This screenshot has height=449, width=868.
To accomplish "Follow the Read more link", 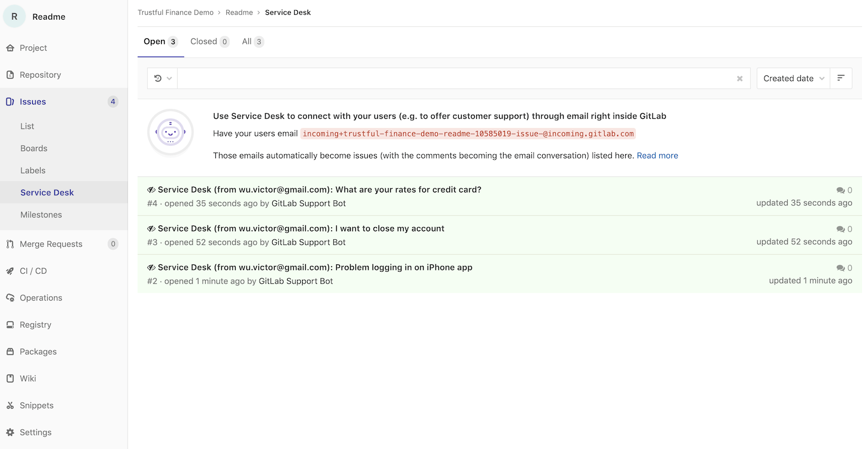I will point(657,155).
